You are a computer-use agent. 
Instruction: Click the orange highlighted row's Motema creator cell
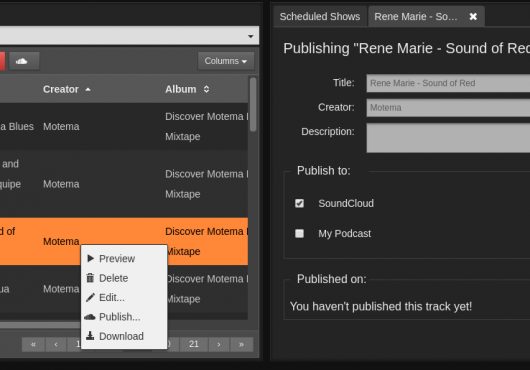(61, 241)
